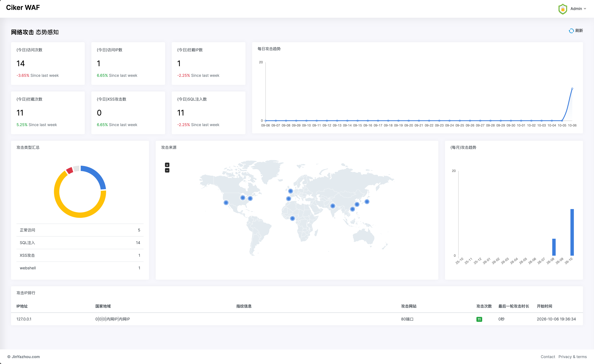Open the Admin dropdown chevron

pyautogui.click(x=585, y=9)
